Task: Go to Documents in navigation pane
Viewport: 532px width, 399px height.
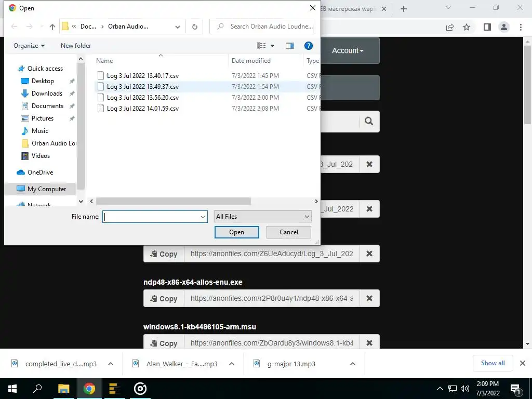Action: coord(47,106)
